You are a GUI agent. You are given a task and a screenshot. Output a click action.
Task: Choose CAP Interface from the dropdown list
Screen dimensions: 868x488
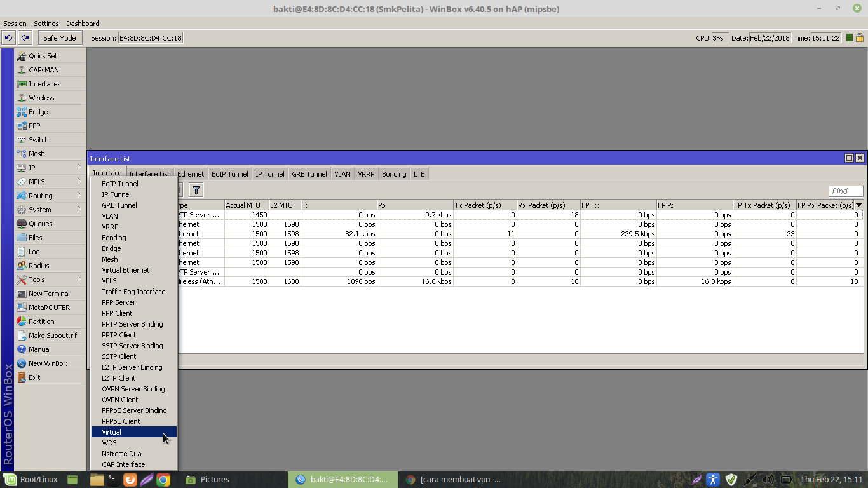[x=134, y=464]
